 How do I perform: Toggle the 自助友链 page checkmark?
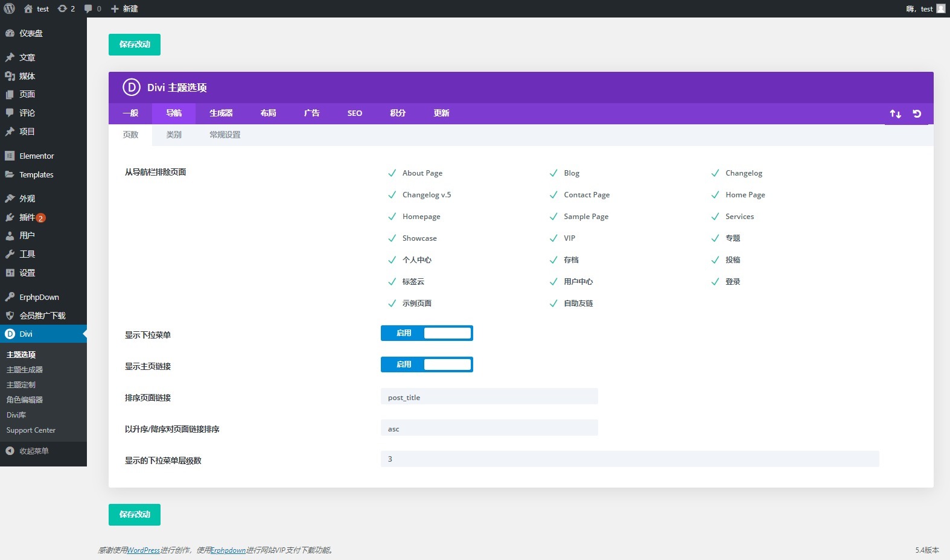553,304
